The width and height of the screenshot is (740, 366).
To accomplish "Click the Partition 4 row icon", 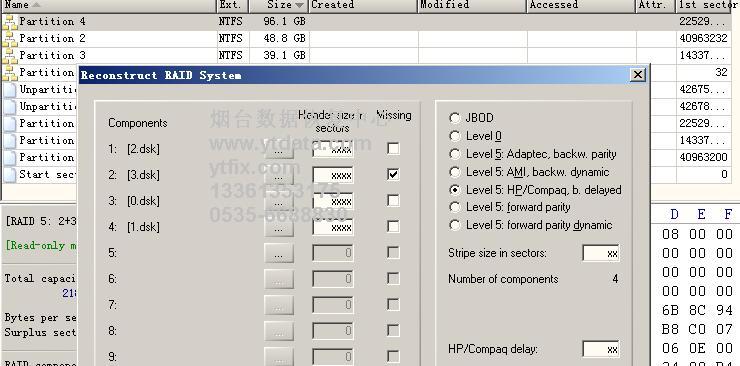I will pyautogui.click(x=9, y=22).
